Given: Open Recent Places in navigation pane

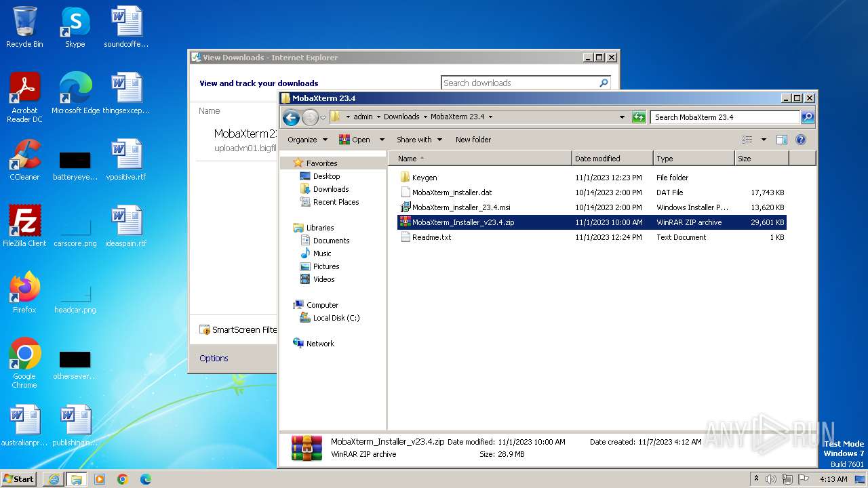Looking at the screenshot, I should pos(336,202).
